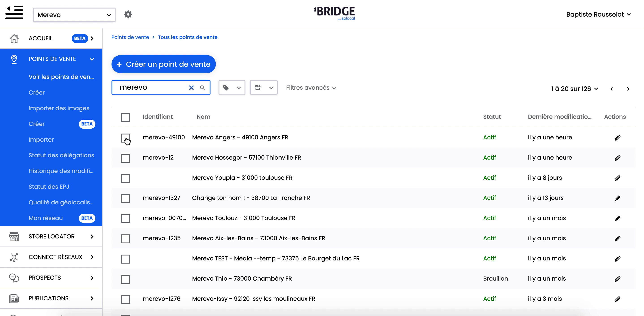Open the Merevo account selector
644x316 pixels.
[74, 15]
